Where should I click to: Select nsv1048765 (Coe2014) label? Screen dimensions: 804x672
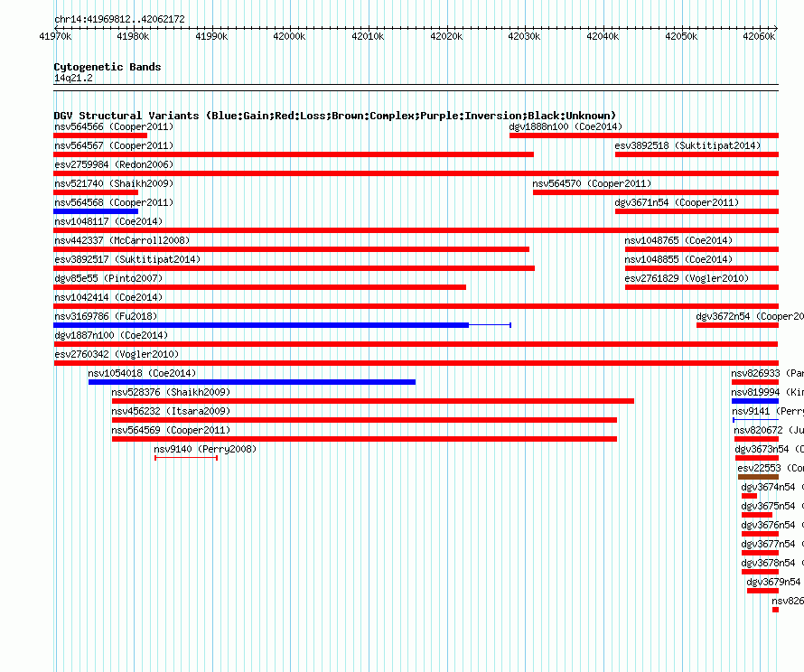click(678, 240)
